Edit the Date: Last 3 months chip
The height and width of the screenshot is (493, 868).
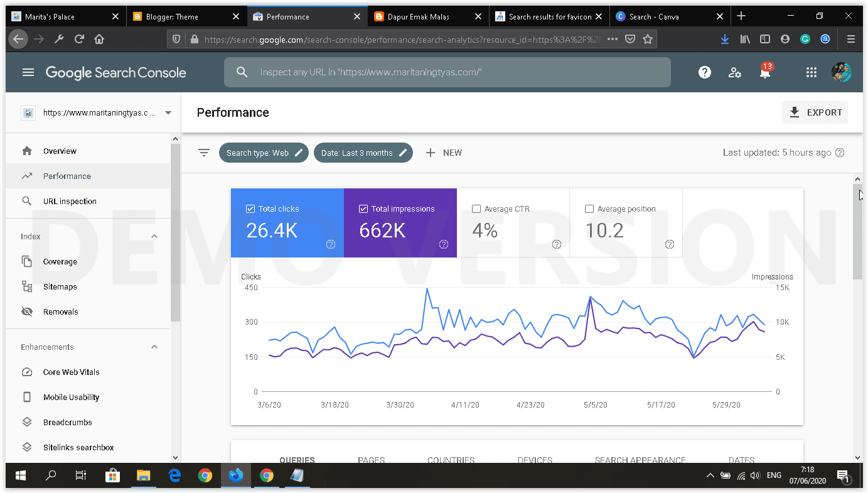[x=363, y=153]
